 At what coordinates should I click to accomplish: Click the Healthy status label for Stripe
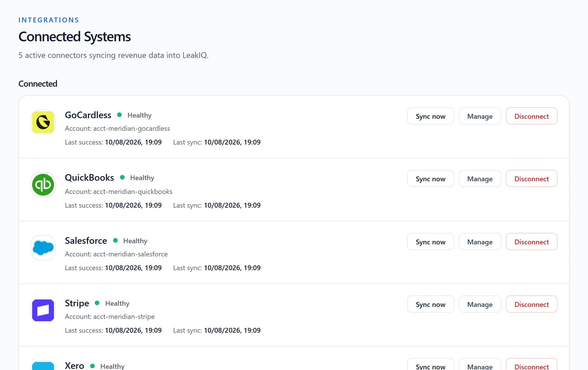[117, 303]
